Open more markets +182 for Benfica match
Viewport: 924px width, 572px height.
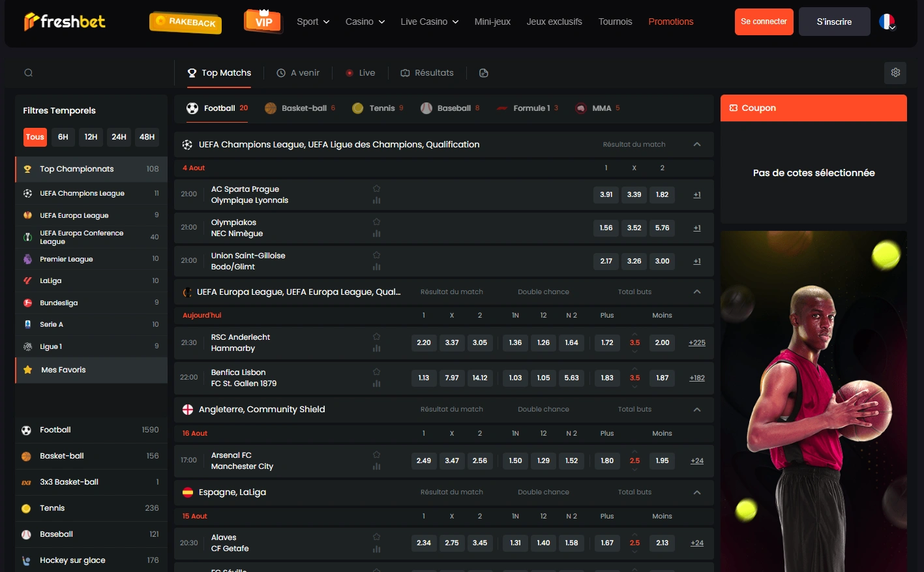697,378
